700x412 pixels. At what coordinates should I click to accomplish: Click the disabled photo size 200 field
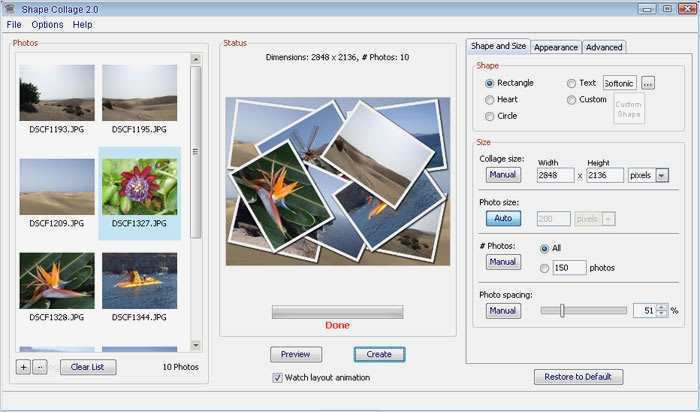(x=554, y=219)
